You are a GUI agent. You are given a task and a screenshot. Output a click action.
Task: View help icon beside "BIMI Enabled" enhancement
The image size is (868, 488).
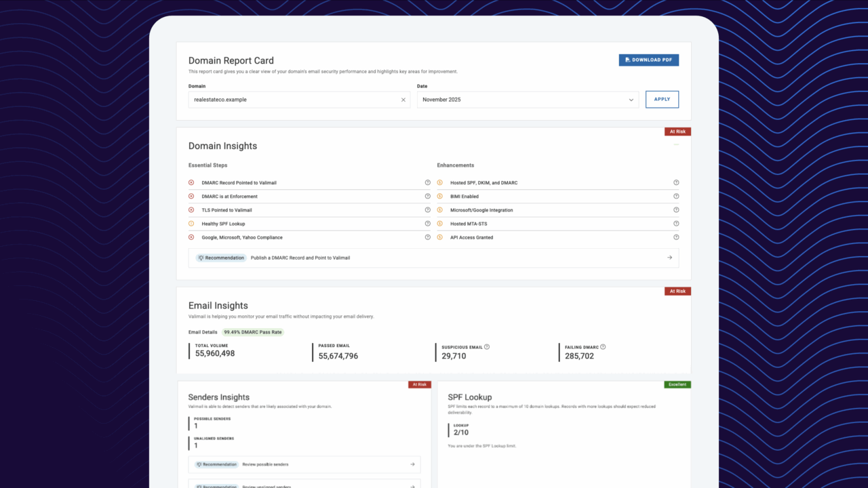point(676,196)
